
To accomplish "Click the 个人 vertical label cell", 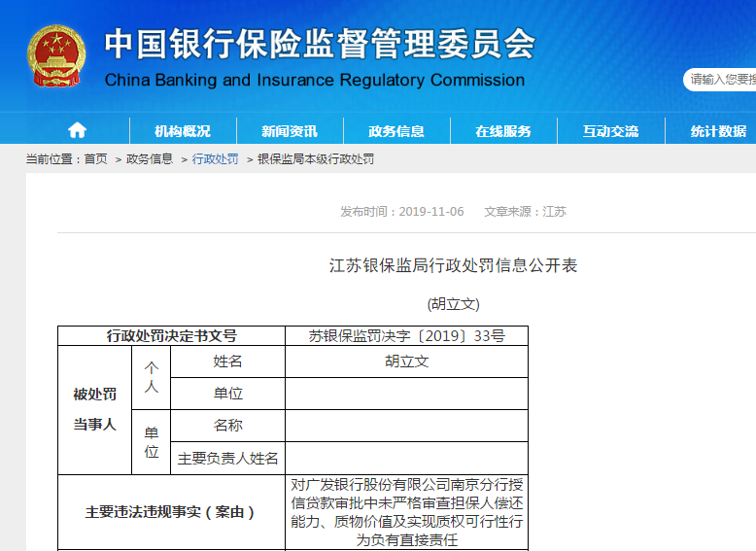I will click(152, 377).
